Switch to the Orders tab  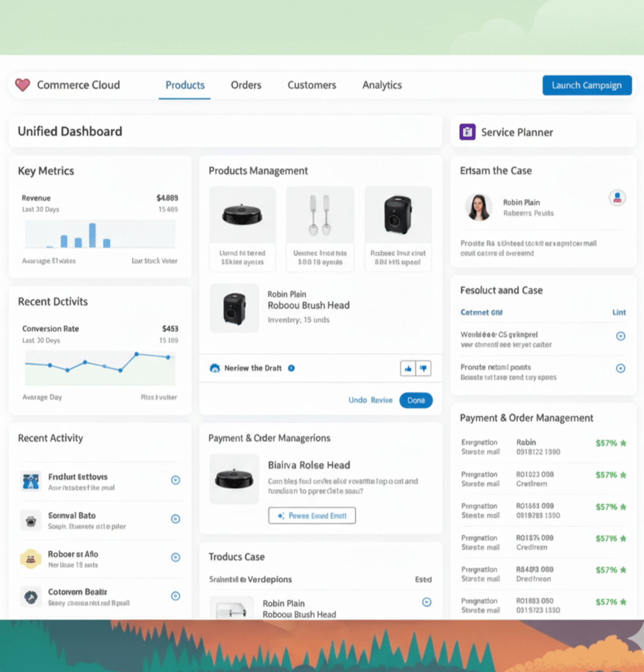pyautogui.click(x=246, y=85)
